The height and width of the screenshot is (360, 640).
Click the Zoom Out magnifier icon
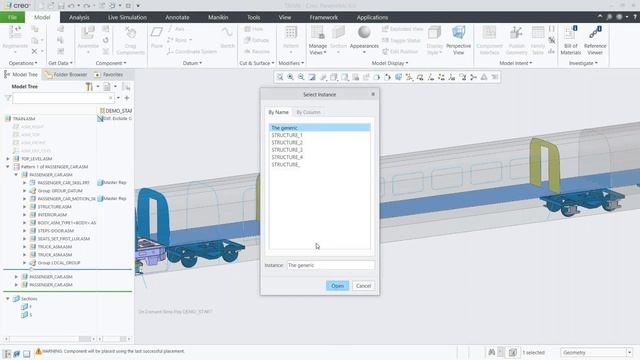point(301,77)
